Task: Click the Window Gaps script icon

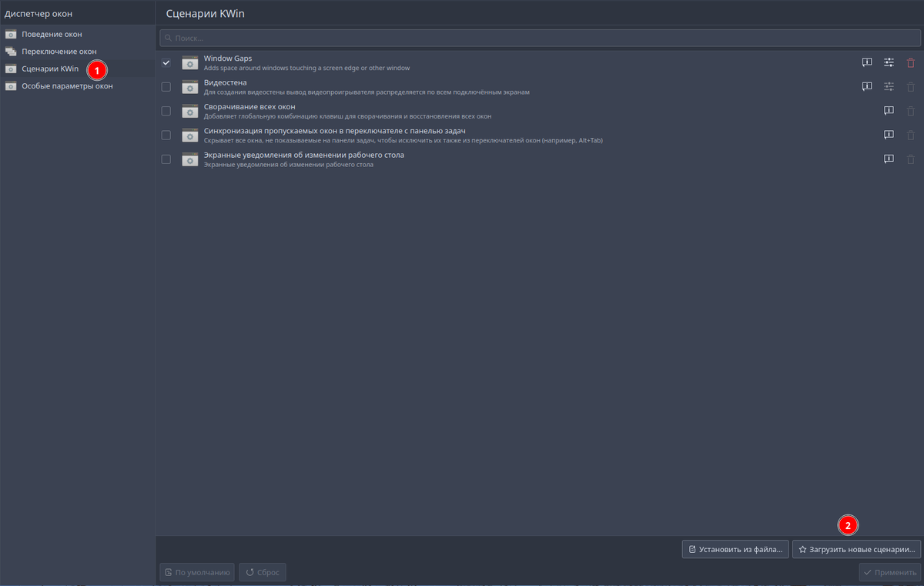Action: [190, 62]
